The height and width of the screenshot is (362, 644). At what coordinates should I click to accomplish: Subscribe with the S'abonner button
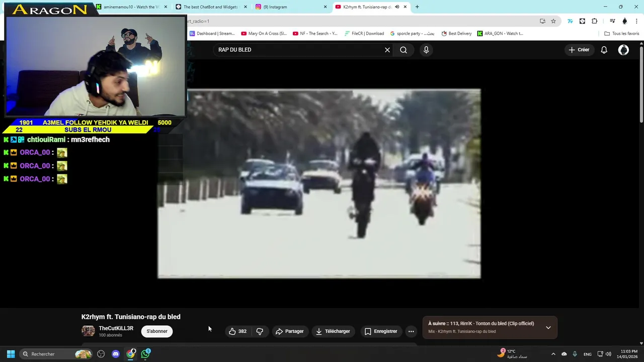157,331
